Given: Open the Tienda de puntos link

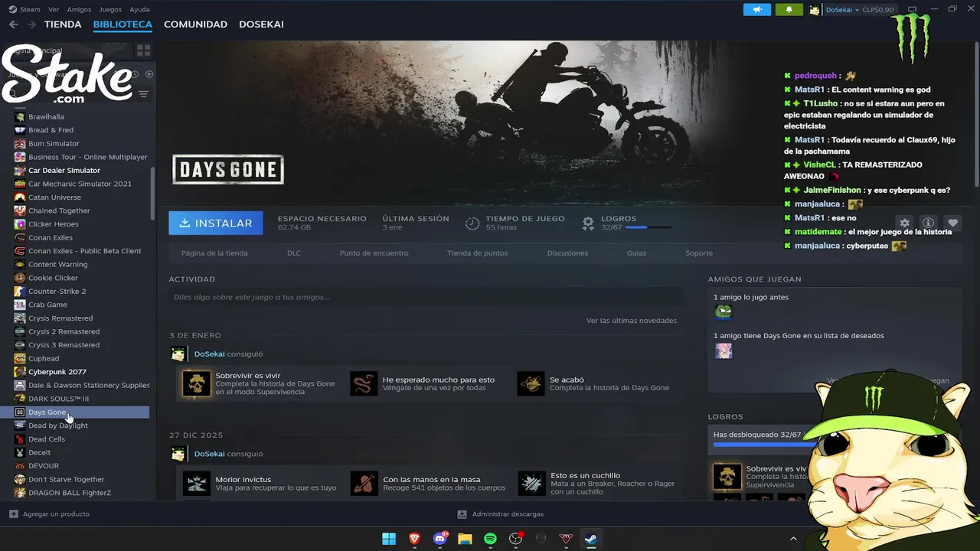Looking at the screenshot, I should point(478,253).
